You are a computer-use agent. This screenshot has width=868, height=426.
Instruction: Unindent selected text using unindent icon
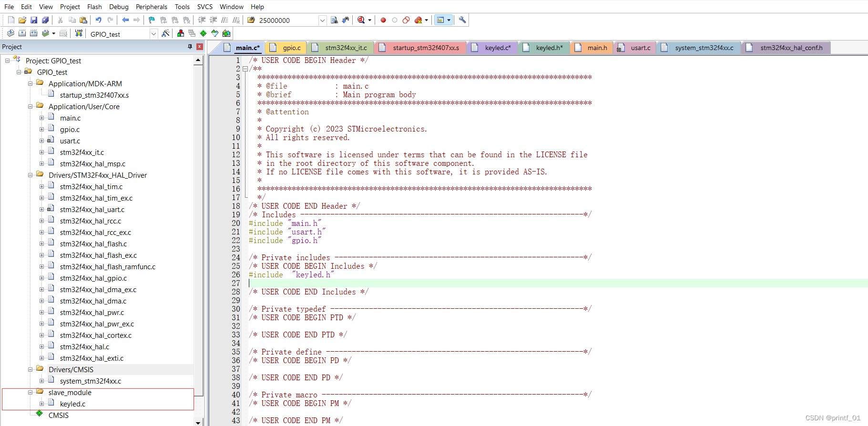pyautogui.click(x=213, y=20)
